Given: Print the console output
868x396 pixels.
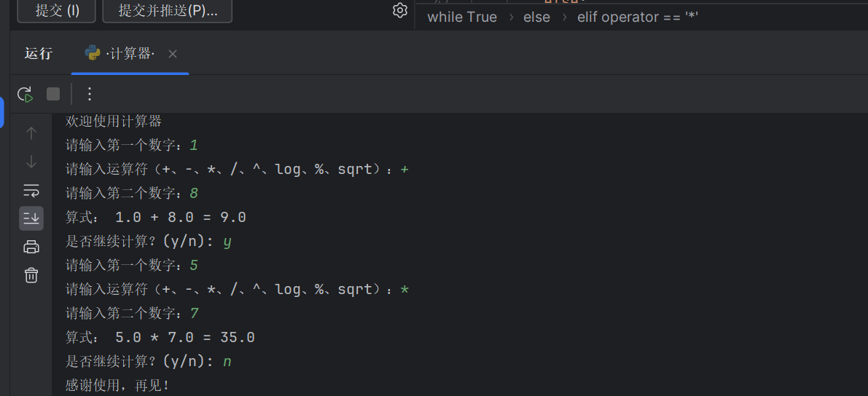Looking at the screenshot, I should point(31,247).
